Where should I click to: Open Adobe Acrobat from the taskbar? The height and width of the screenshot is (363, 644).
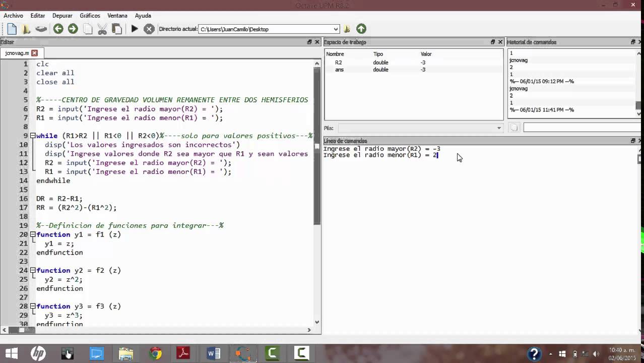[x=183, y=354]
